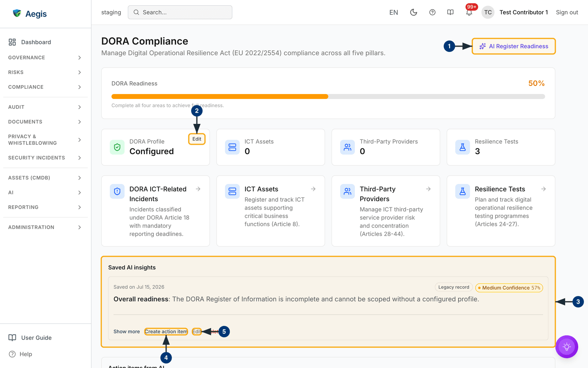Click the AI Register Readiness button

[x=514, y=46]
